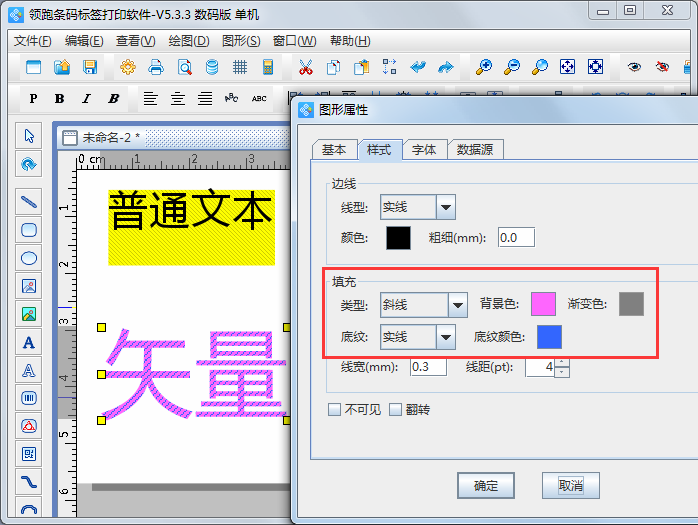Image resolution: width=698 pixels, height=525 pixels.
Task: Click the QR code tool icon
Action: [29, 454]
